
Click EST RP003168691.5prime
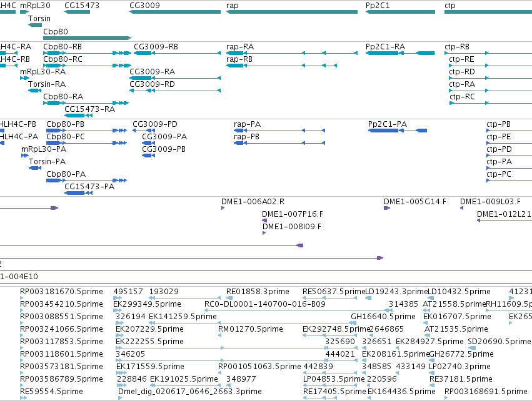486,392
